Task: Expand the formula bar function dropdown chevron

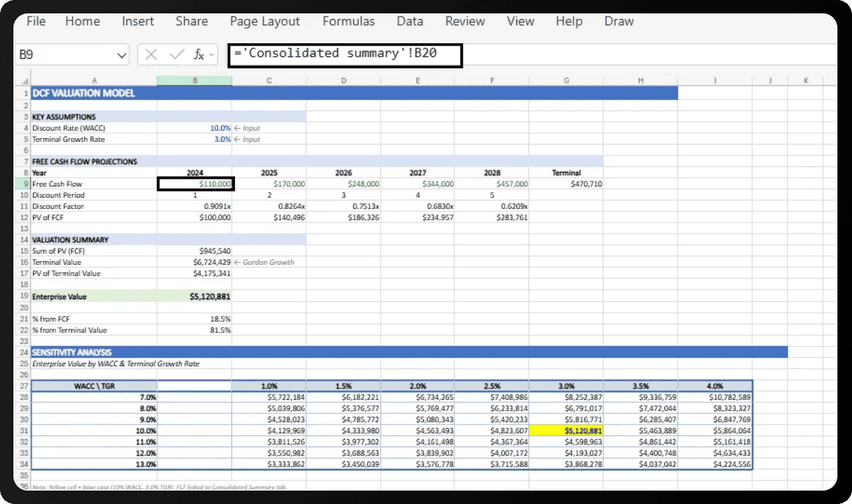Action: point(212,55)
